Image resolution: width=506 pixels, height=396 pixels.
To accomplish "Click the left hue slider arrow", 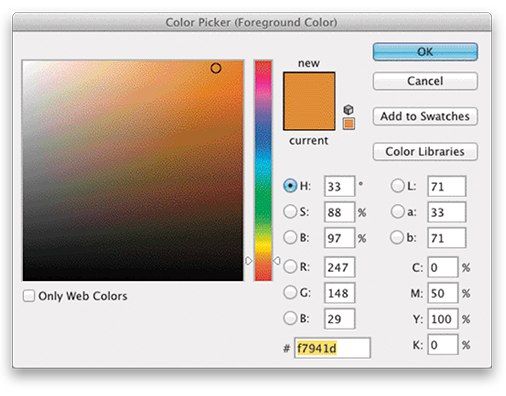I will 248,261.
